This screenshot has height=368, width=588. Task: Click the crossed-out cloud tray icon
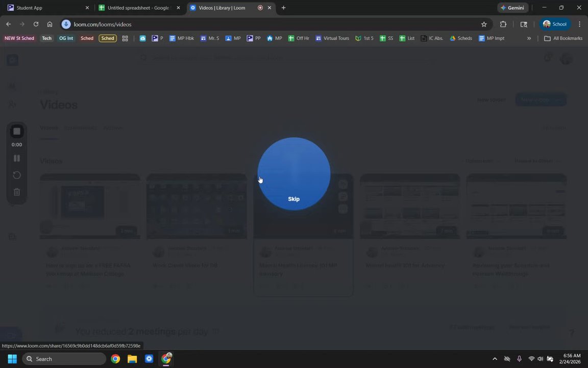click(x=507, y=359)
